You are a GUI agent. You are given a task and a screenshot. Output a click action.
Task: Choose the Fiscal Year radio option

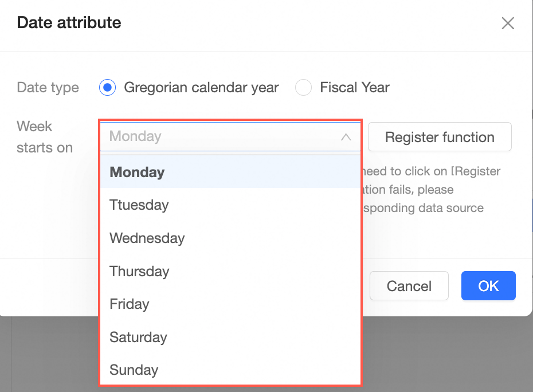303,88
